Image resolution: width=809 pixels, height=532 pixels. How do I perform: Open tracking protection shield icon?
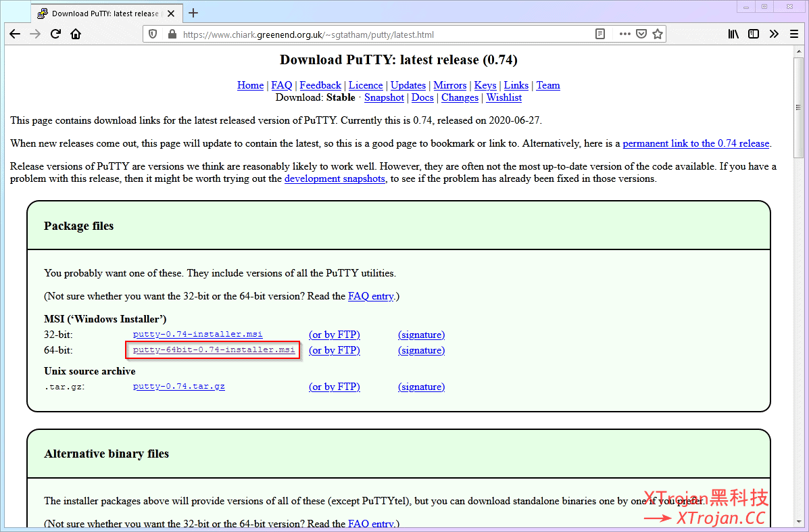tap(153, 34)
